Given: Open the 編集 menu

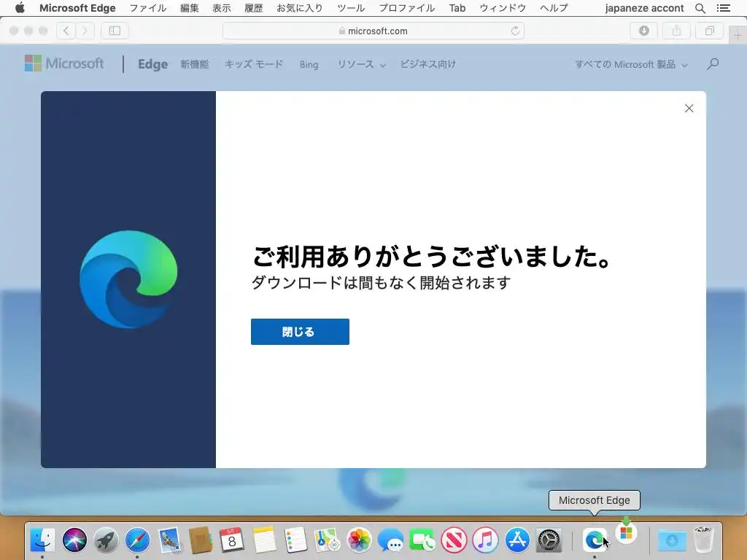Looking at the screenshot, I should pos(189,8).
